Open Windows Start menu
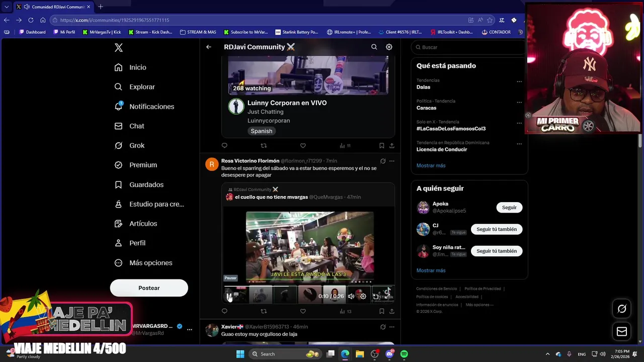Screen dimensions: 644x362 [240, 354]
